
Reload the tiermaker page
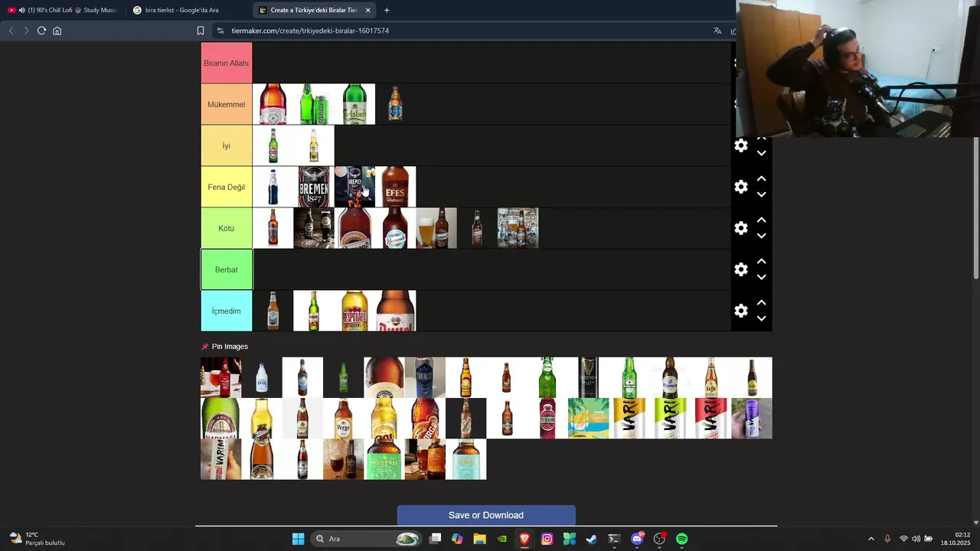click(41, 31)
